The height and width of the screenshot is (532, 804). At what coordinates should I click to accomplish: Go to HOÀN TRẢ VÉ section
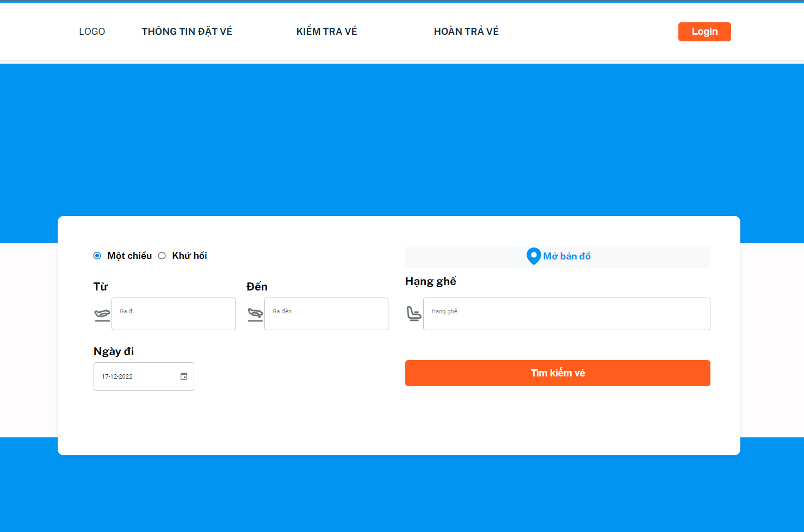466,31
